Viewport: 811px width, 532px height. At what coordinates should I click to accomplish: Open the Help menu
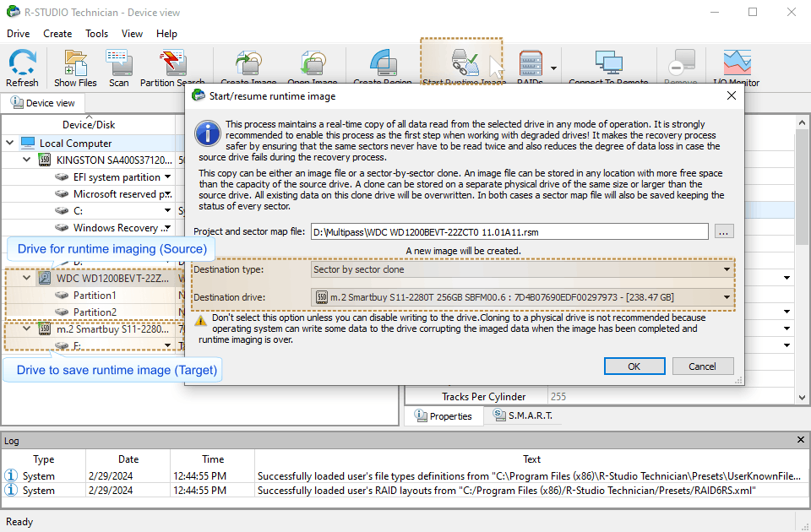(166, 34)
